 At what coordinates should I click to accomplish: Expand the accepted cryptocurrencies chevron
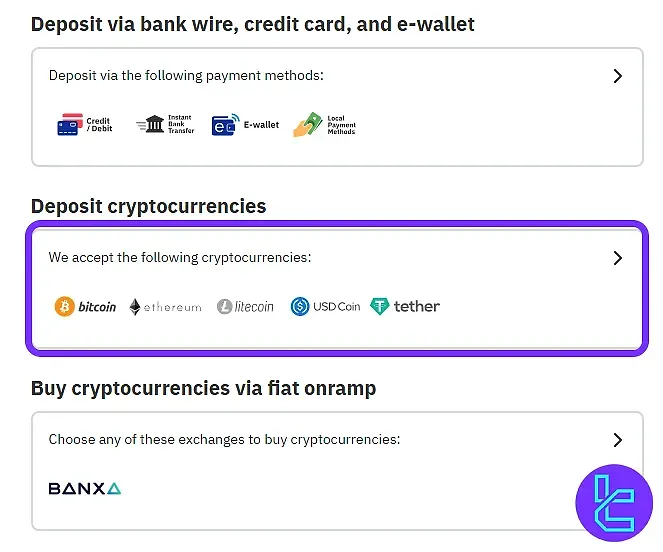click(x=618, y=258)
